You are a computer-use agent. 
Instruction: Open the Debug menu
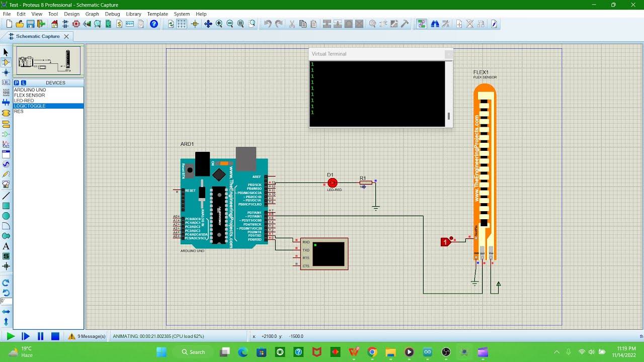click(112, 14)
